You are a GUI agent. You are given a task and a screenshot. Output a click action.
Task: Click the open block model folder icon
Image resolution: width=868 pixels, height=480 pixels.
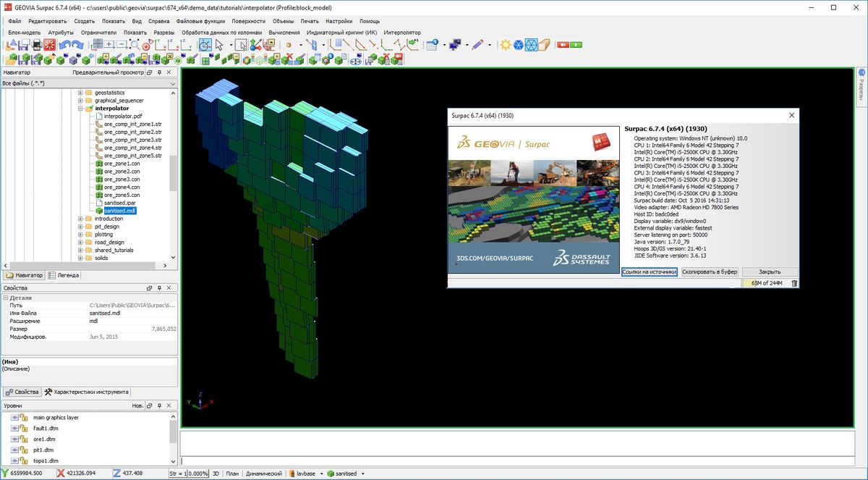tap(10, 60)
